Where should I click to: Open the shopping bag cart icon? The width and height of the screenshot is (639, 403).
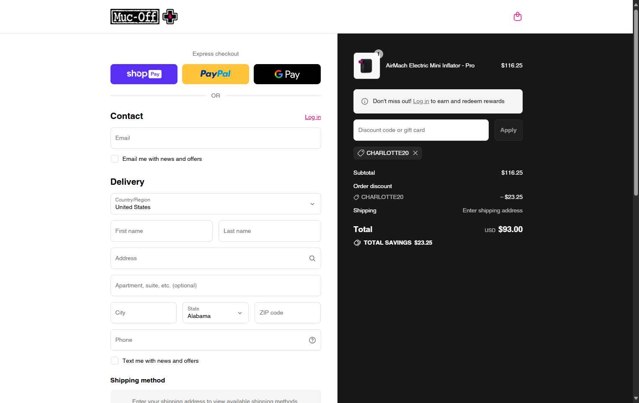517,17
